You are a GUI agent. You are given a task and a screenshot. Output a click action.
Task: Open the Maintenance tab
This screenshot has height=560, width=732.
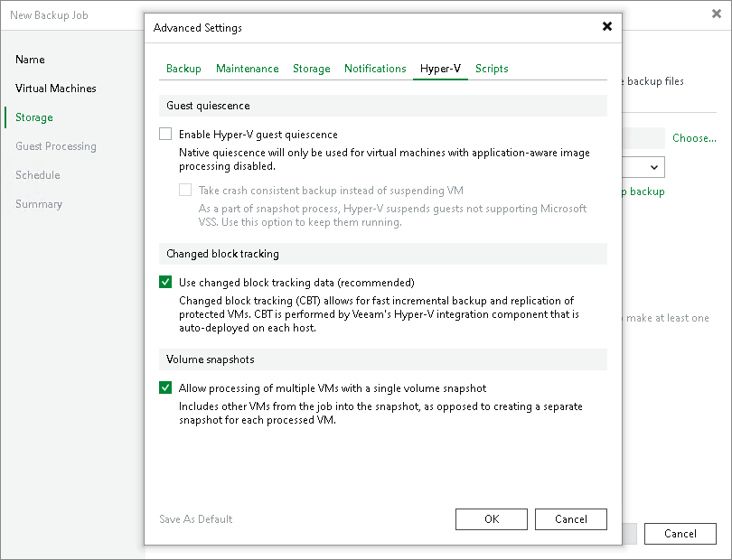[247, 69]
